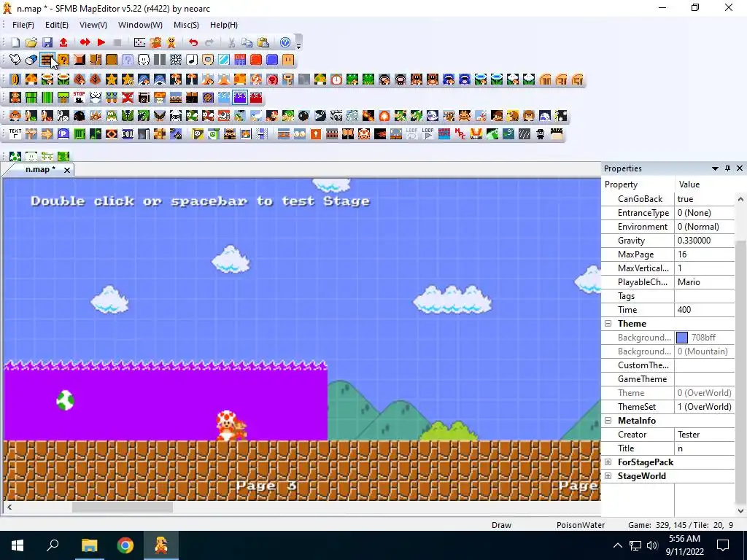Place a Goomba enemy from the toolbar
Screen dimensions: 747x560
click(15, 116)
